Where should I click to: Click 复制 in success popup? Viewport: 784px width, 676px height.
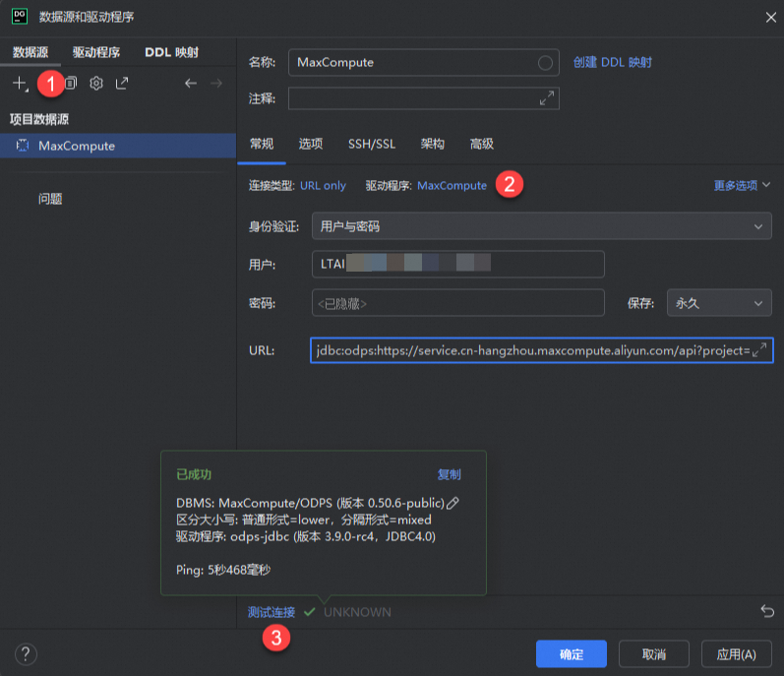tap(449, 474)
